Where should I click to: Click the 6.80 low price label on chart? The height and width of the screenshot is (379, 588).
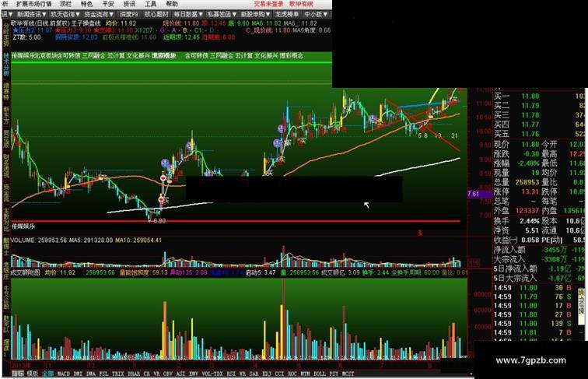[159, 221]
